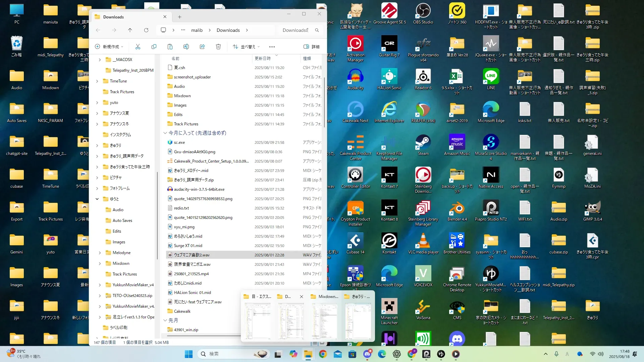Viewport: 644px width, 362px height.
Task: Toggle the 詳細 details pane
Action: [311, 47]
